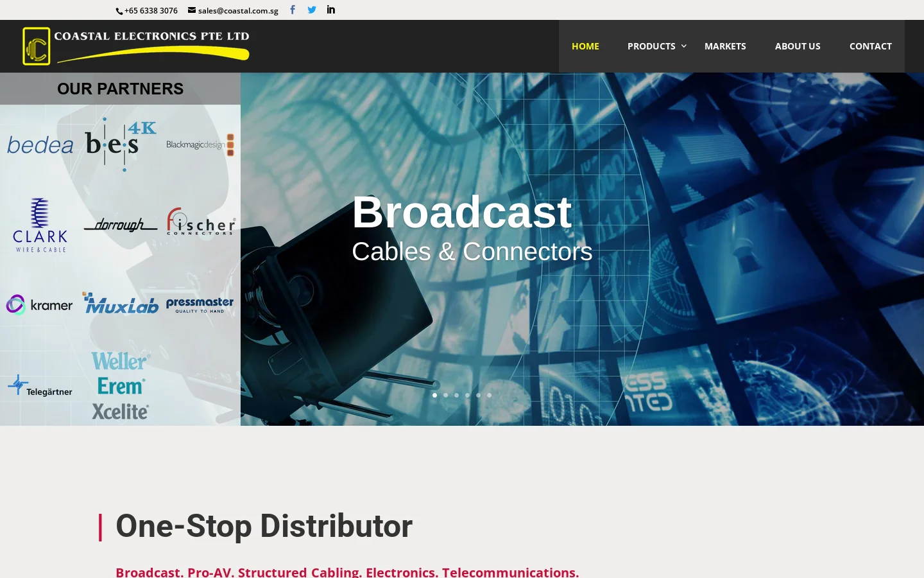Navigate to the Markets page
The image size is (924, 578).
click(725, 46)
